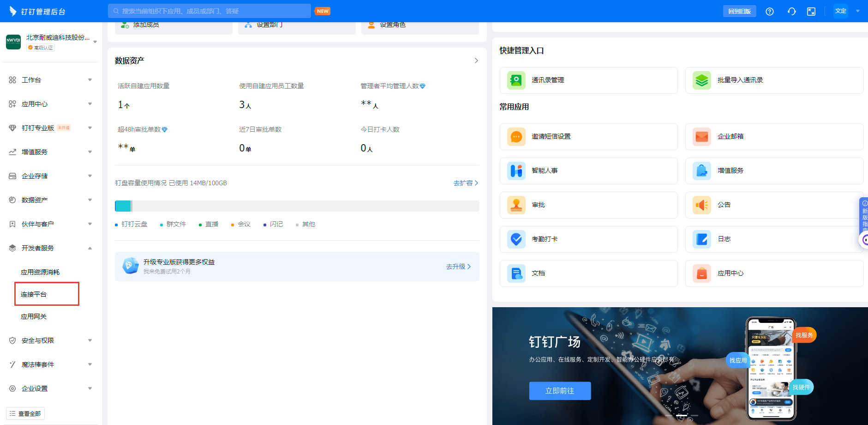868x425 pixels.
Task: Toggle fullscreen with the expand icon
Action: pos(811,12)
